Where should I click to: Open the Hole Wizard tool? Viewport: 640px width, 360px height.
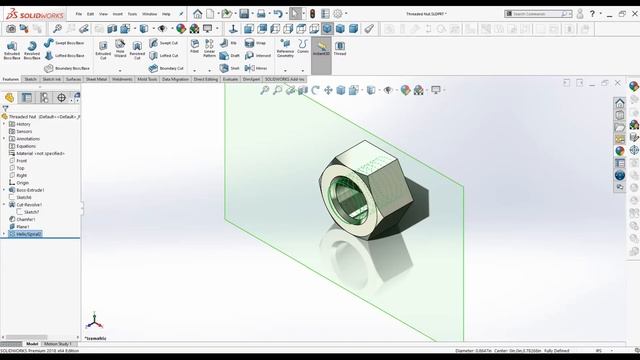[x=120, y=48]
